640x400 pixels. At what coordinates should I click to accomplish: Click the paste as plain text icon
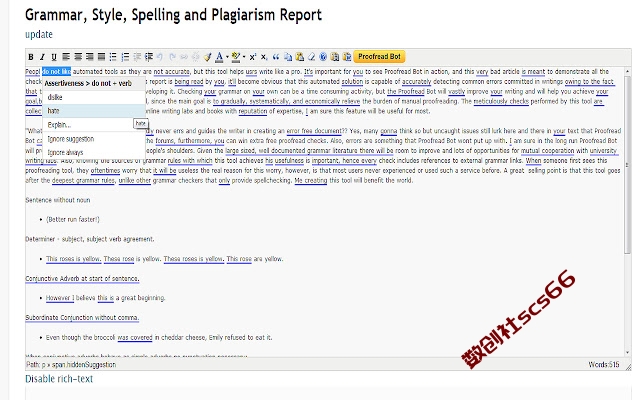(335, 57)
